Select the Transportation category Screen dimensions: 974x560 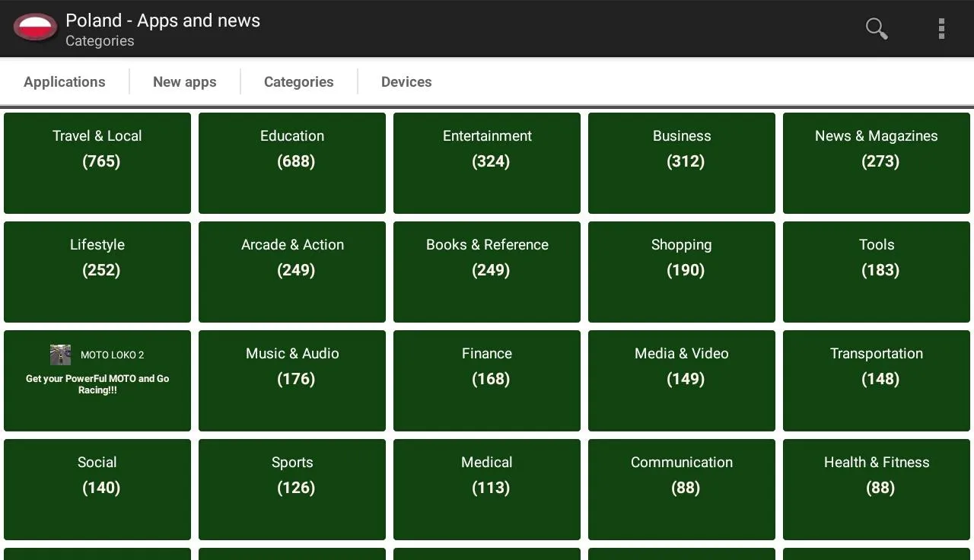pyautogui.click(x=877, y=380)
